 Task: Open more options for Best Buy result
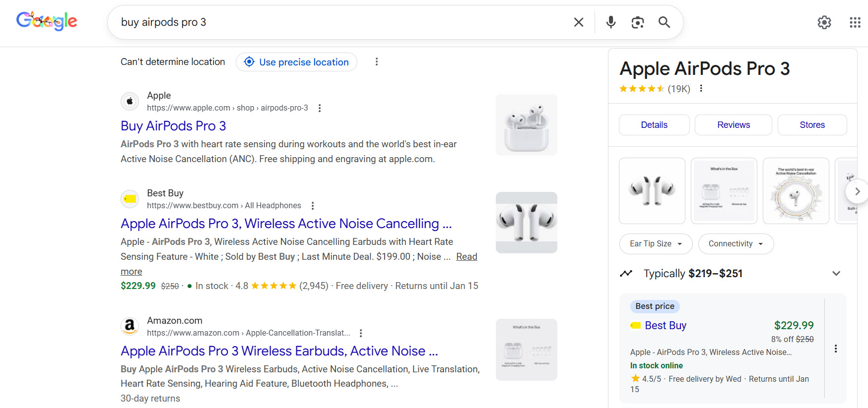point(313,206)
